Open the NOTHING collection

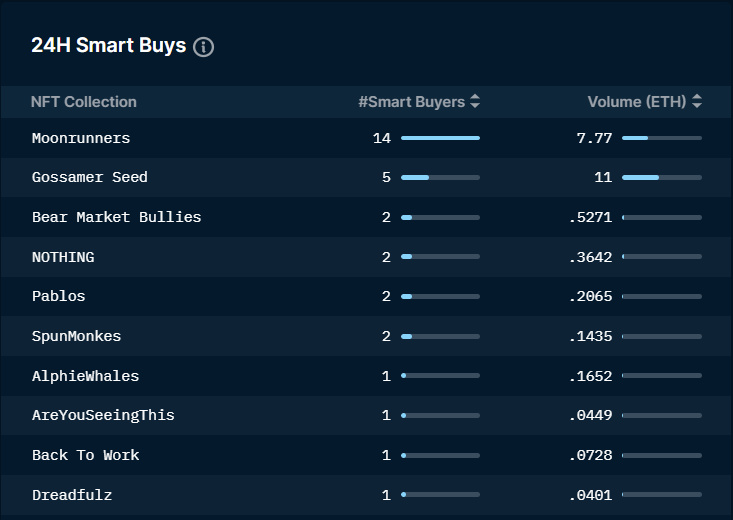click(x=63, y=257)
